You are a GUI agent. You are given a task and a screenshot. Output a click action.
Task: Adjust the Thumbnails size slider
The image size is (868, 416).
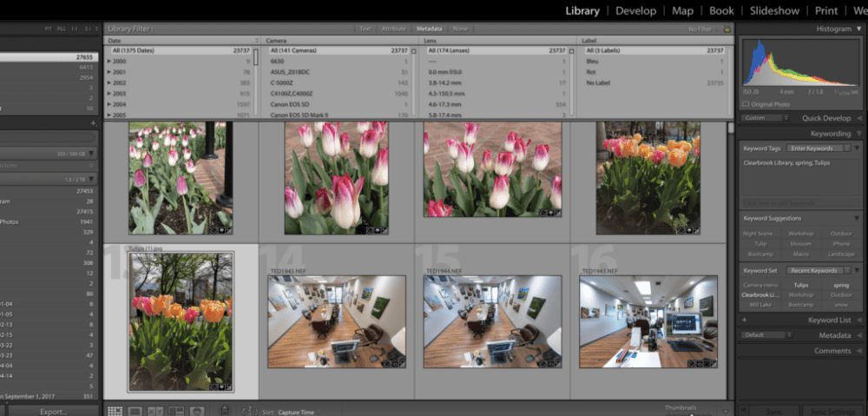[692, 413]
